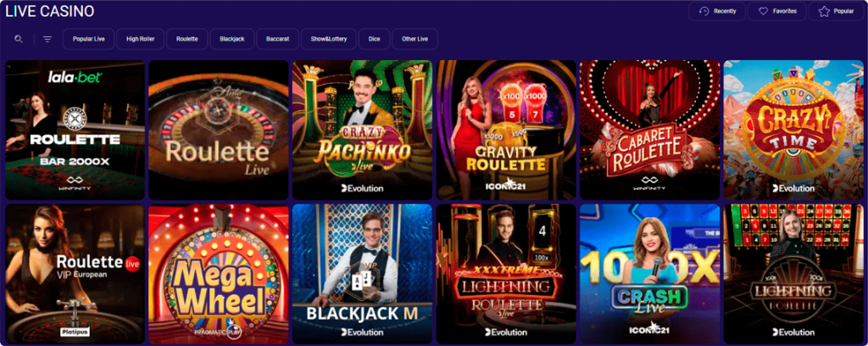Open the Mega Wheel game tile

pos(218,274)
